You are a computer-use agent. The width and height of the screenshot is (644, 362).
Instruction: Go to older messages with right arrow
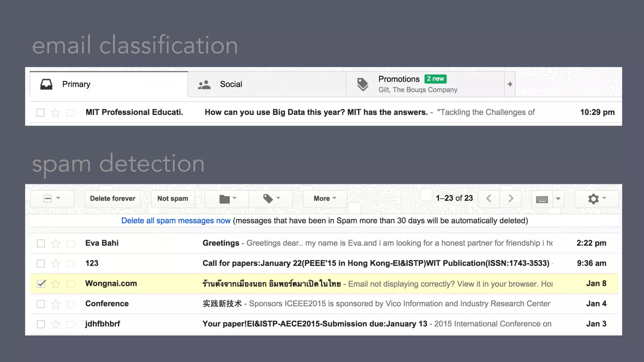click(511, 199)
